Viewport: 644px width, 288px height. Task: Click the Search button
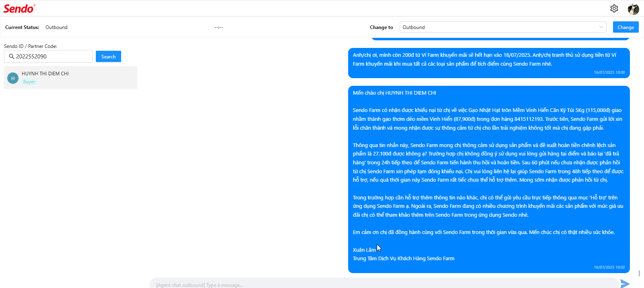coord(108,56)
